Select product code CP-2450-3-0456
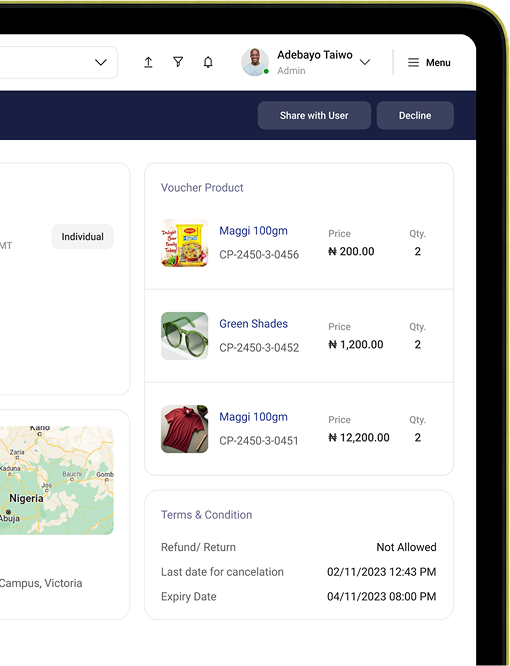This screenshot has width=510, height=666. [259, 254]
